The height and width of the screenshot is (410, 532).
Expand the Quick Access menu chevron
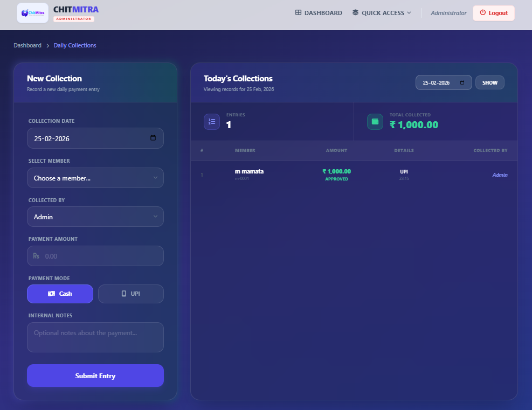tap(409, 13)
